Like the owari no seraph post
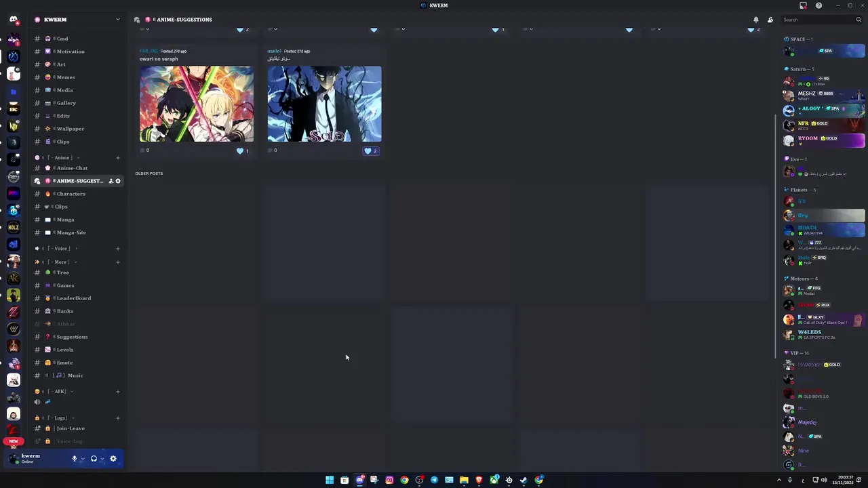 [243, 151]
